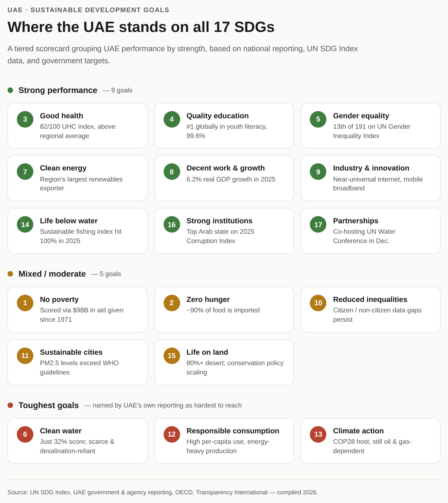Click the green 14 Life below water badge

[25, 224]
